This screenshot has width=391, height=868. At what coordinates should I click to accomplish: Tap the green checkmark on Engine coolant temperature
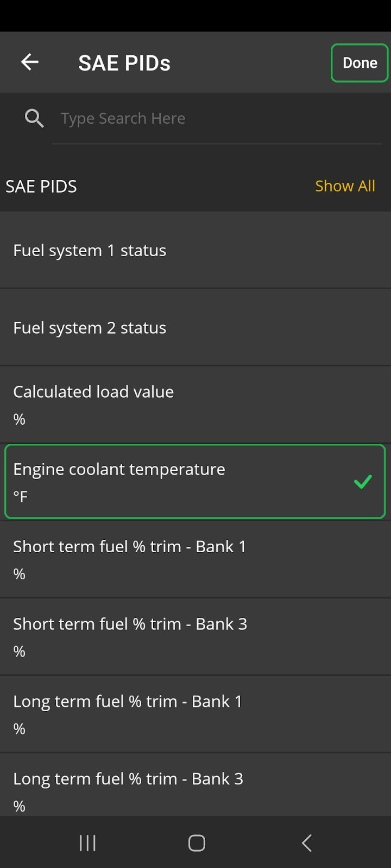[x=362, y=481]
